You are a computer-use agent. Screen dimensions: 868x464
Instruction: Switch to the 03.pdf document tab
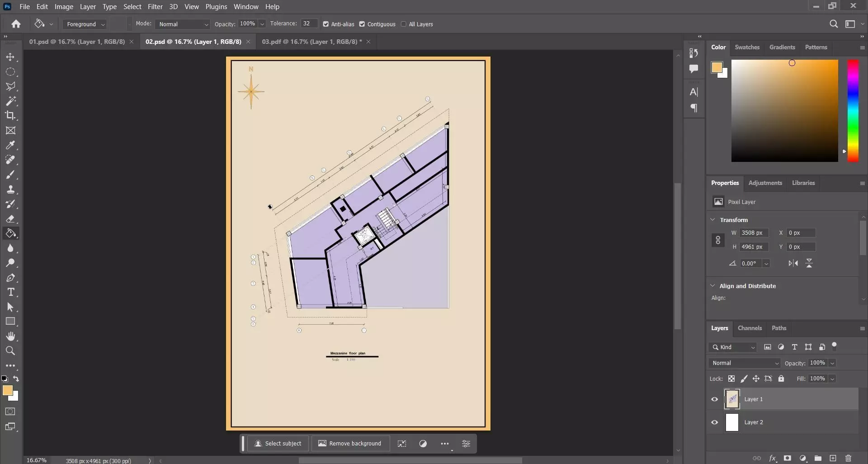point(312,42)
